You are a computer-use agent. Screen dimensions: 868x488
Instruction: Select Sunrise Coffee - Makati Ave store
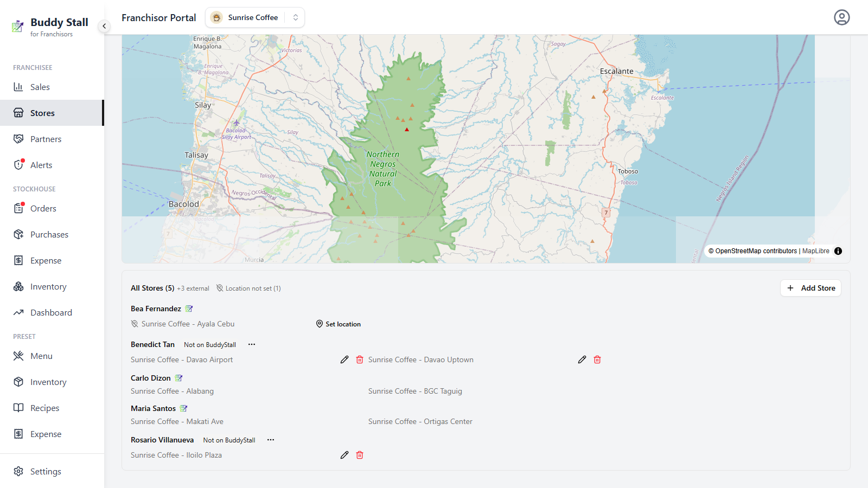tap(177, 421)
